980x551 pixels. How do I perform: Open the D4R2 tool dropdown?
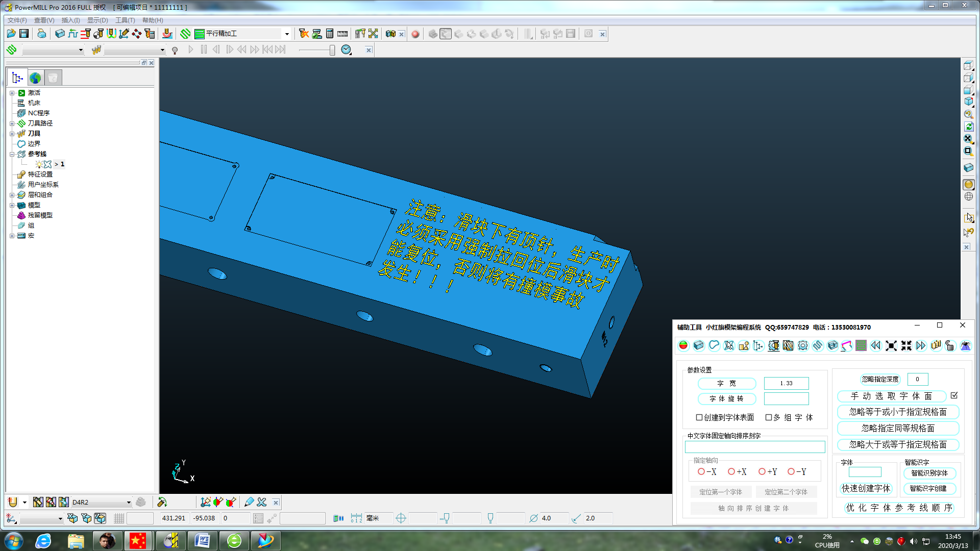[x=128, y=503]
